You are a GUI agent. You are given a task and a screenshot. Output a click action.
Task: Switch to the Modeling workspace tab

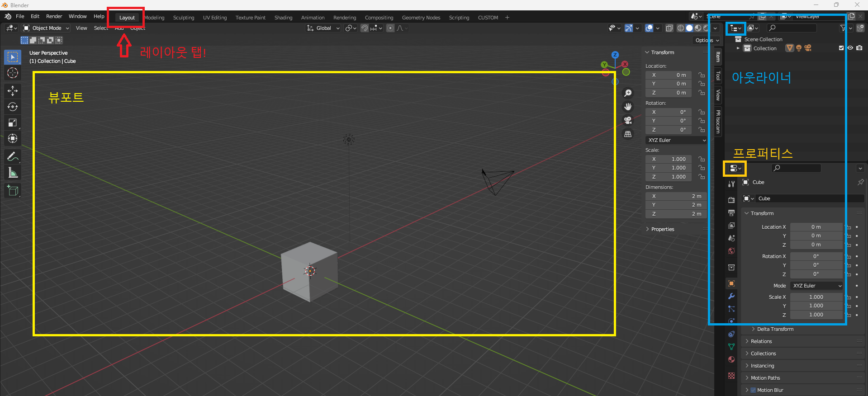(x=155, y=18)
